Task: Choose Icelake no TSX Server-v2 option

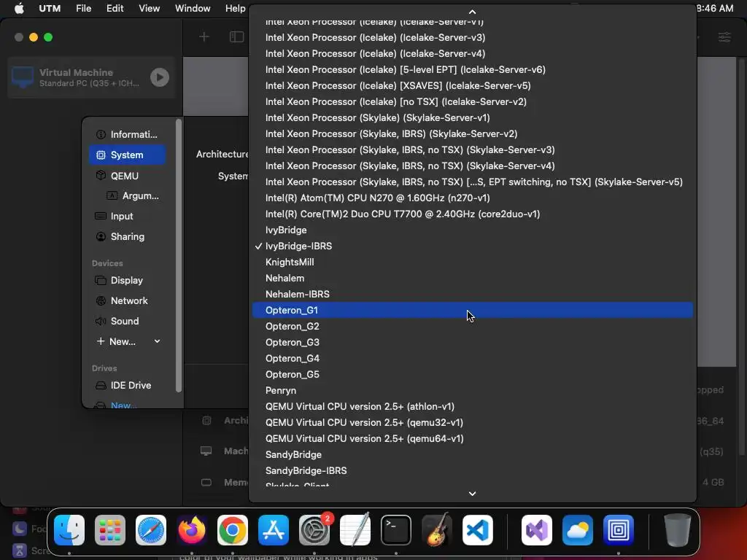Action: 472,102
